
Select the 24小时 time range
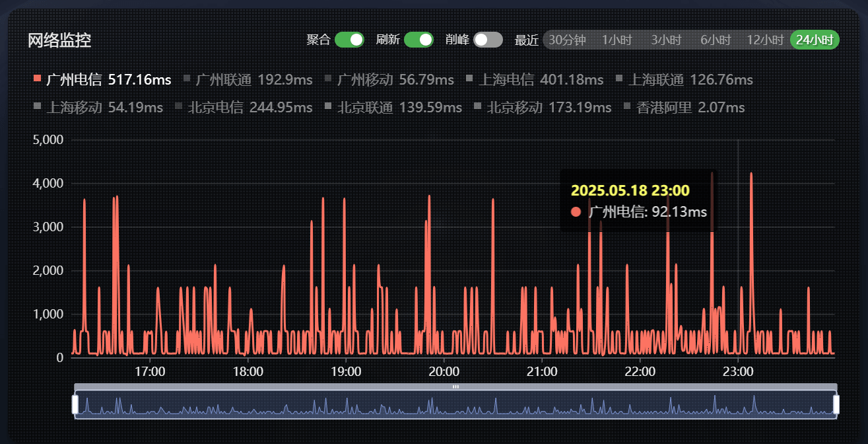click(x=815, y=40)
